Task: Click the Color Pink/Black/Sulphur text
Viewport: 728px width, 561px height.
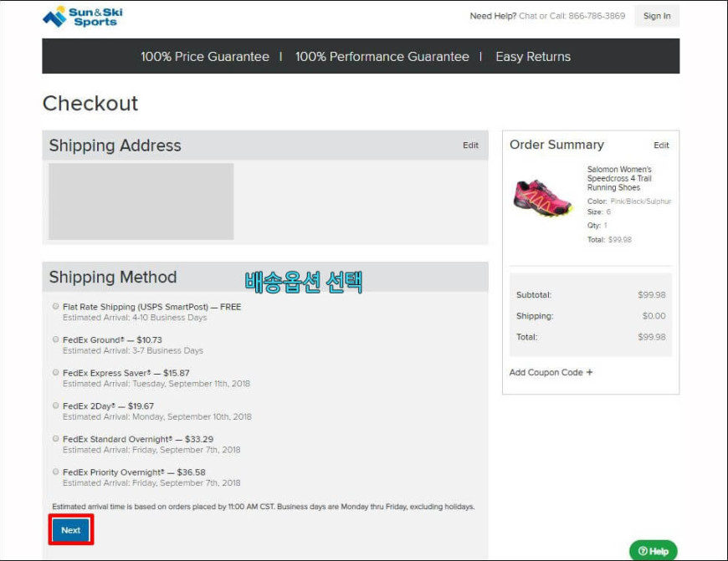Action: 629,201
